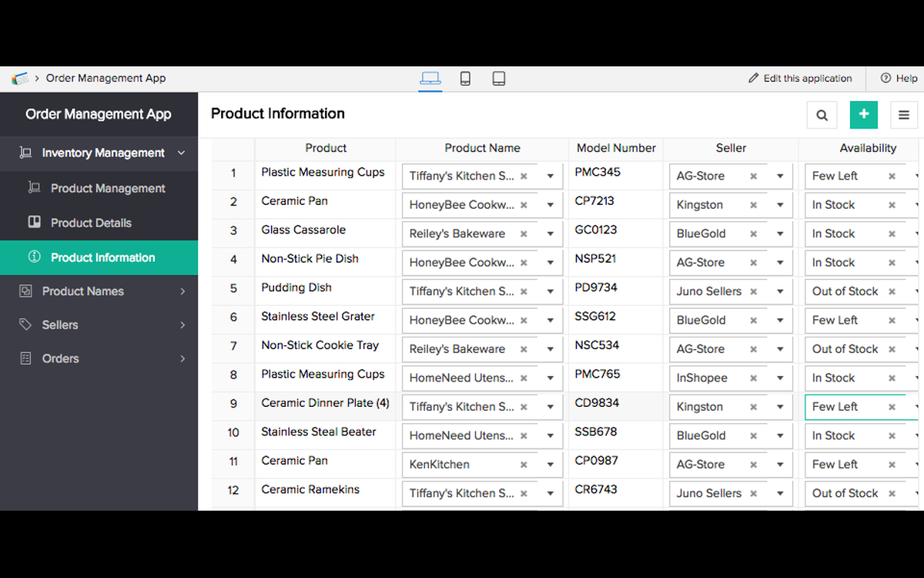Click the Product Details board icon
Viewport: 924px width, 578px height.
(34, 222)
